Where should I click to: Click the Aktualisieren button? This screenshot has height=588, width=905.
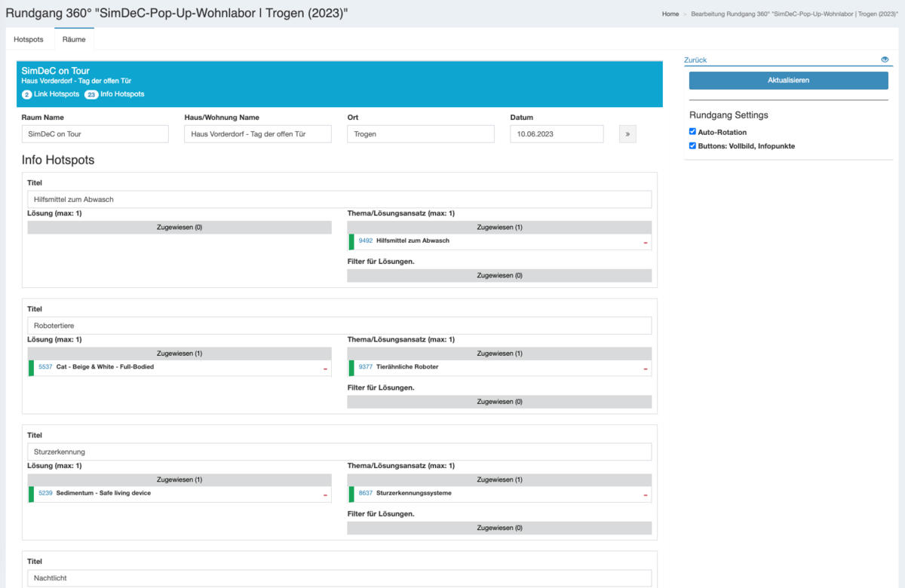tap(788, 81)
